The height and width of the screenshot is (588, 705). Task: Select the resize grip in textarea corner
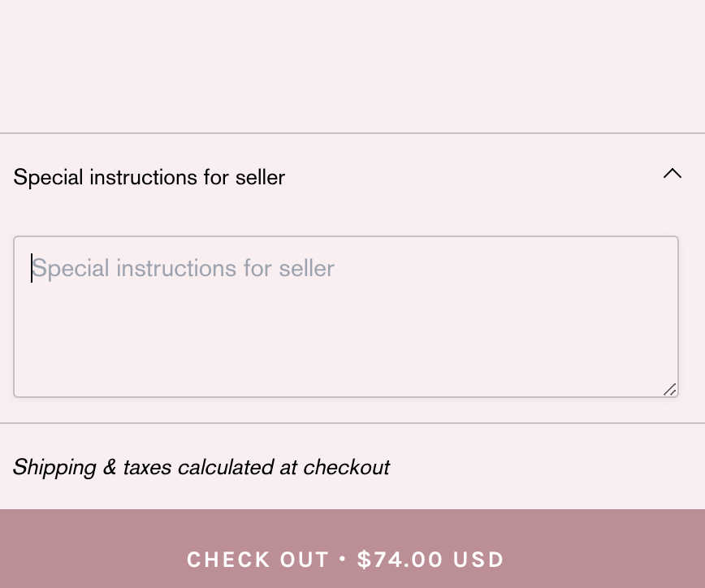coord(670,390)
